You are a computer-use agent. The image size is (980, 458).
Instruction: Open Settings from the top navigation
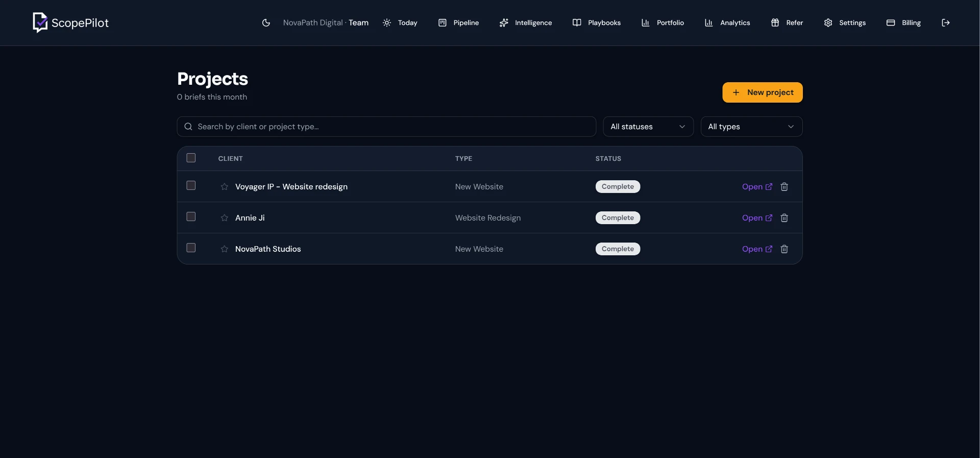845,22
